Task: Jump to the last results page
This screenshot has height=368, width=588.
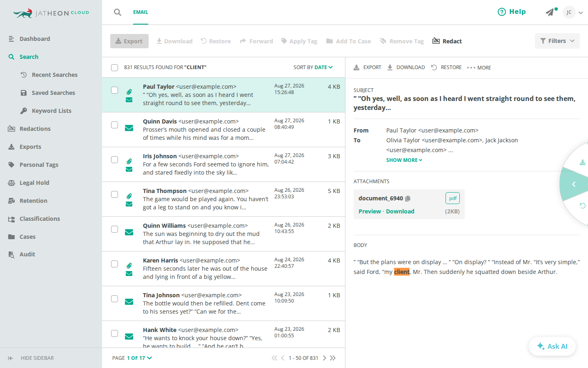Action: tap(333, 358)
